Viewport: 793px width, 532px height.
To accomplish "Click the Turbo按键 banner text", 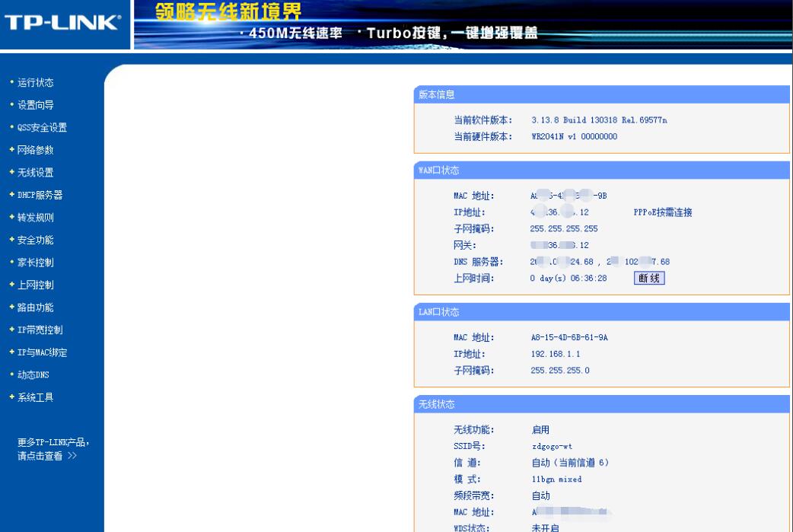I will (x=403, y=33).
